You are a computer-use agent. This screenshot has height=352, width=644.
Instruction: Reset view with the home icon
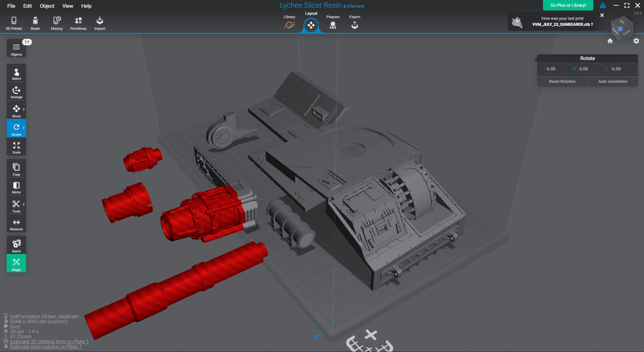pos(610,41)
